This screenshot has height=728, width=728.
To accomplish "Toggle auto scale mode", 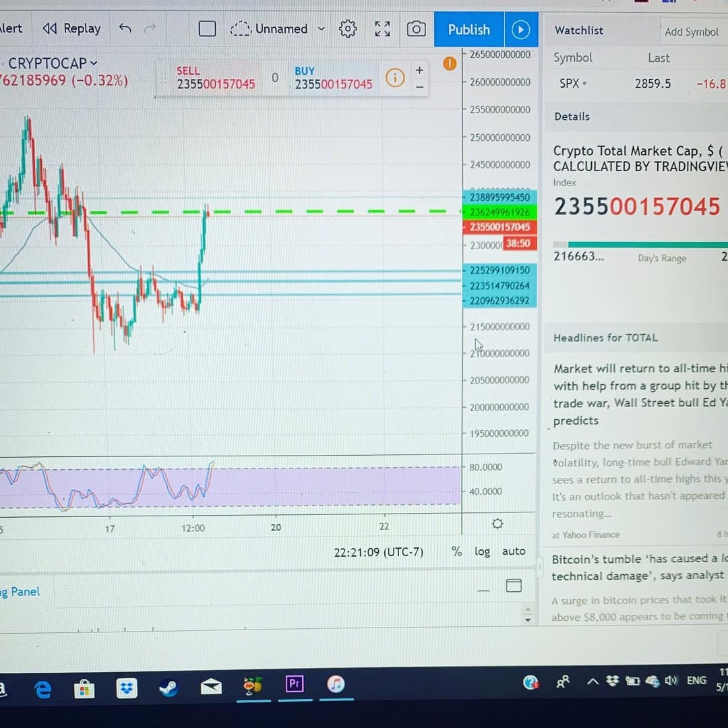I will click(x=514, y=551).
